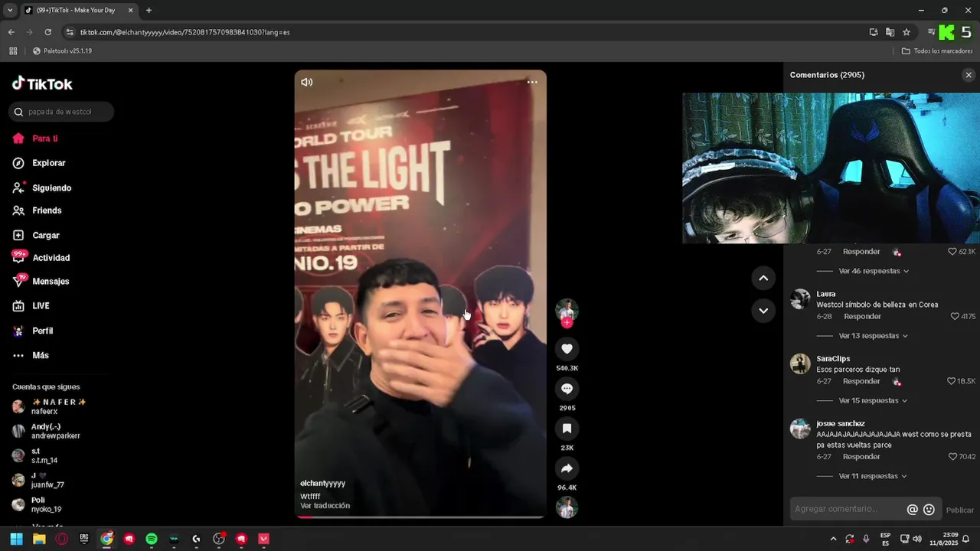Open elchantyyyyy username link on video
The width and height of the screenshot is (980, 551).
[x=322, y=484]
